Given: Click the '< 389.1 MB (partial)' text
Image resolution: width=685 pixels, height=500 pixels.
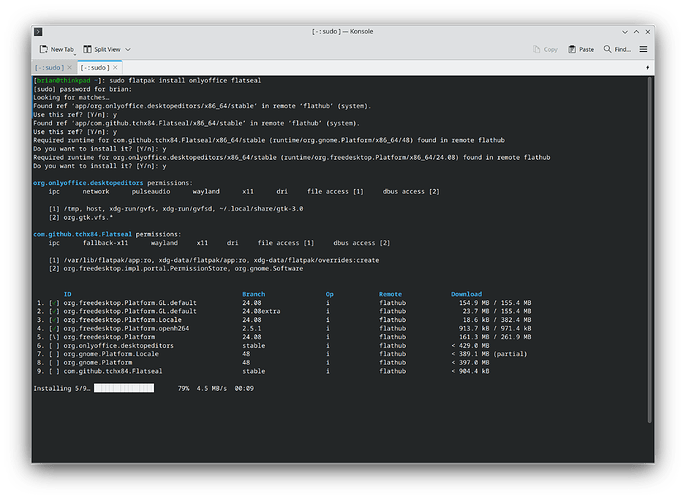Looking at the screenshot, I should click(x=489, y=354).
